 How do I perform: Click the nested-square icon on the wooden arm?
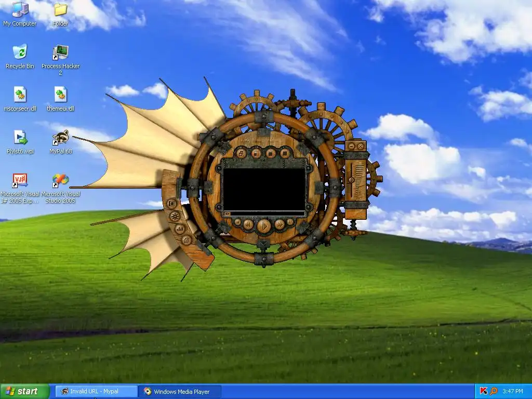click(171, 204)
